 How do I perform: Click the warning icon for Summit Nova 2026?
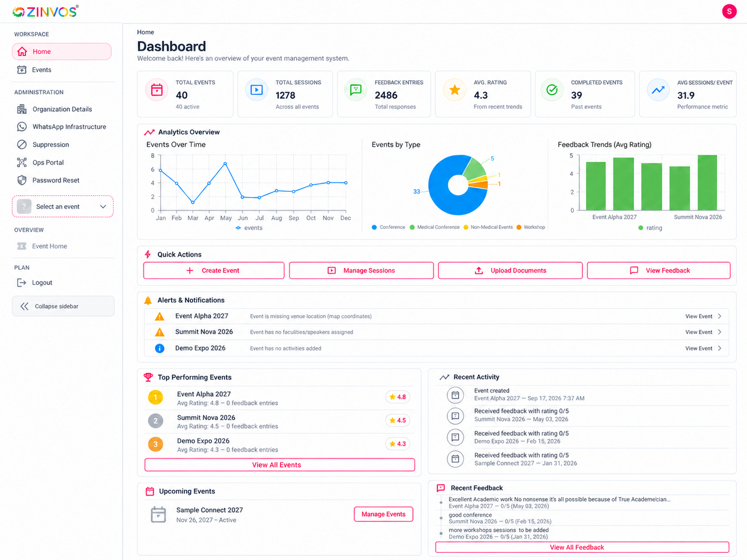160,332
